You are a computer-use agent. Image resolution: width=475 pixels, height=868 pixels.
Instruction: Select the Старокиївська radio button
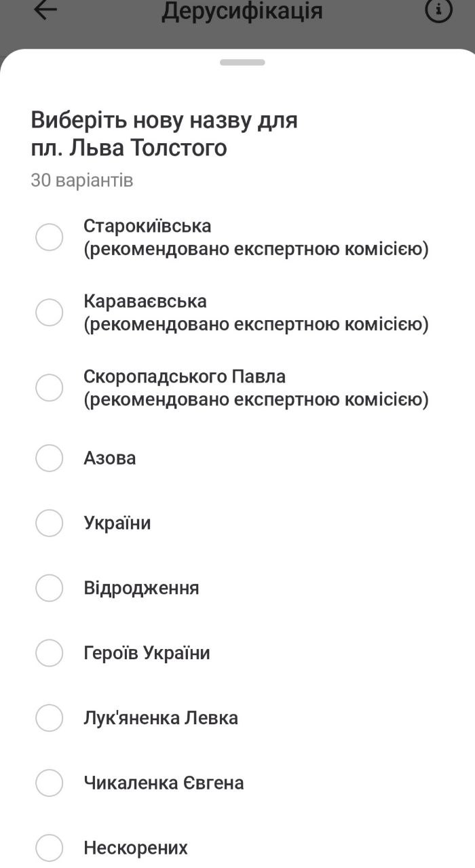(x=50, y=237)
